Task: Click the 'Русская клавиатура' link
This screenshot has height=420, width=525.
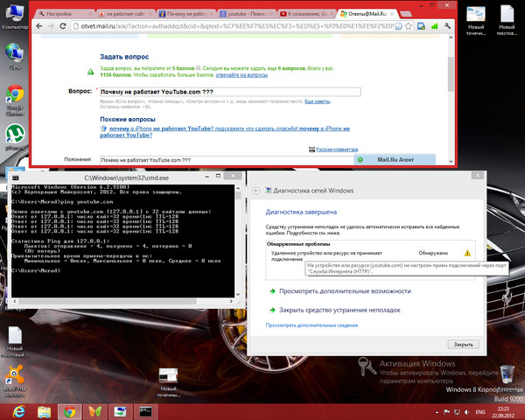Action: [337, 150]
